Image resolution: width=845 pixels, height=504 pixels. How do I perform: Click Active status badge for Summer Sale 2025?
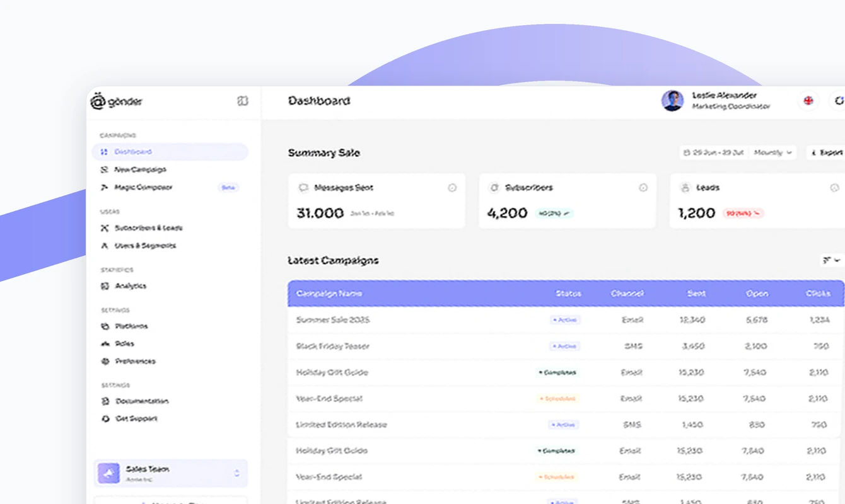pos(564,320)
